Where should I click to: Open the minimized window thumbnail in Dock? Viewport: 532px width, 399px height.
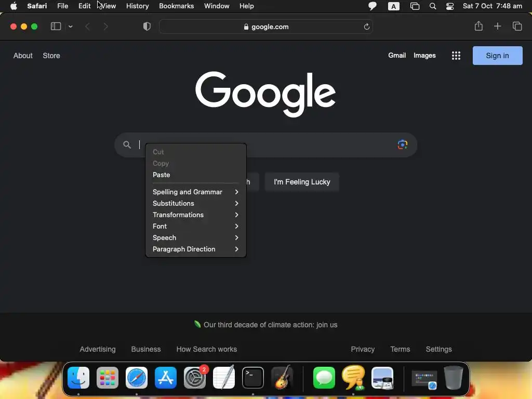[x=424, y=379]
